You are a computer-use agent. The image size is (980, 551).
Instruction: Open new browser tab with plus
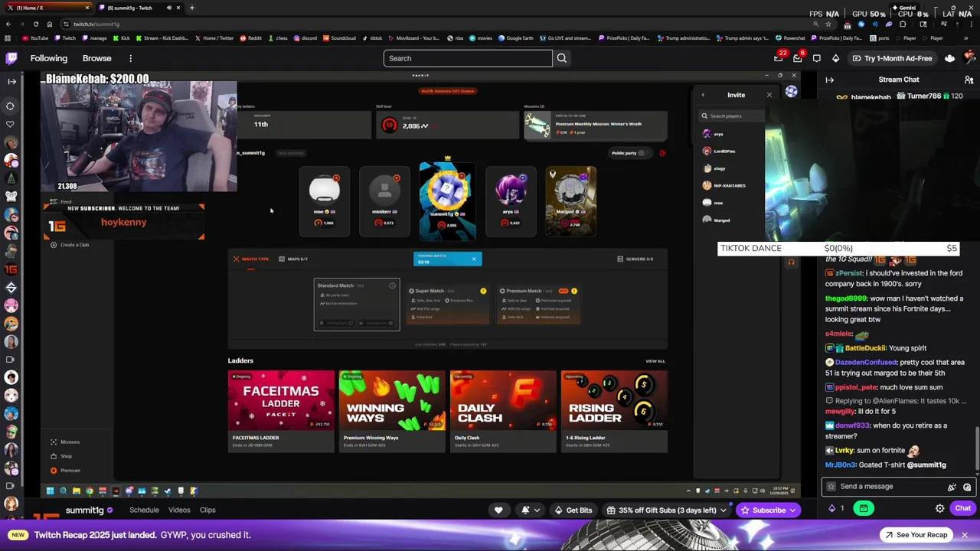coord(192,8)
